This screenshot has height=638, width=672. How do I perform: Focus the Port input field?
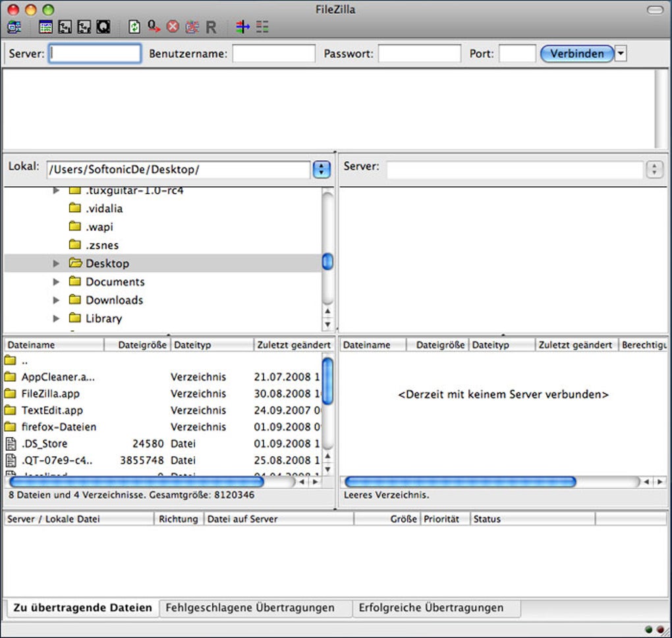click(517, 53)
